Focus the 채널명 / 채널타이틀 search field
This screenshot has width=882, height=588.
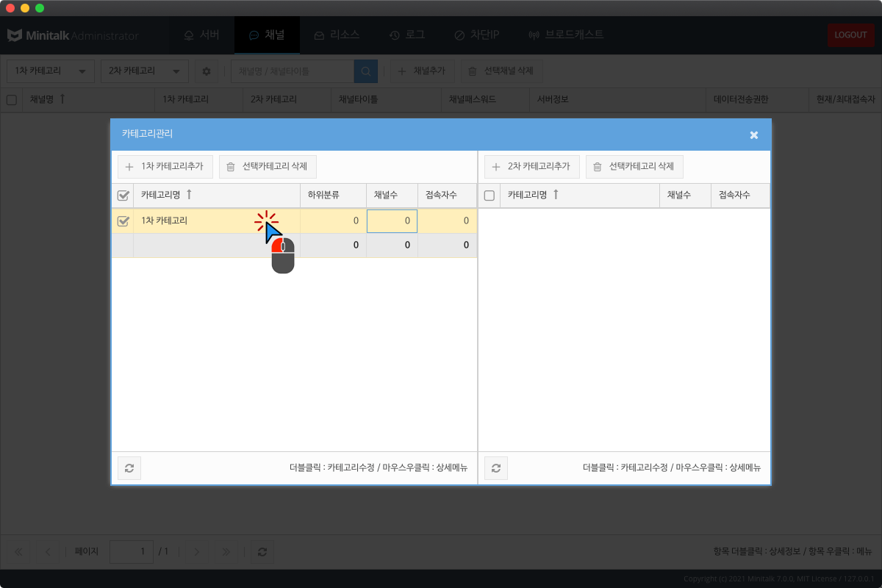tap(293, 71)
